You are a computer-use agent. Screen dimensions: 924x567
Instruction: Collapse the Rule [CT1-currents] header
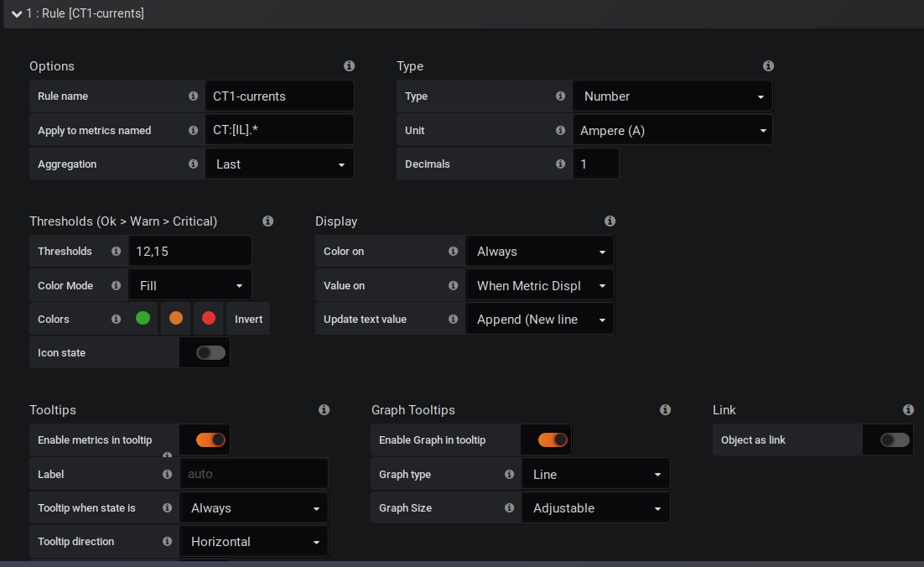pos(16,13)
